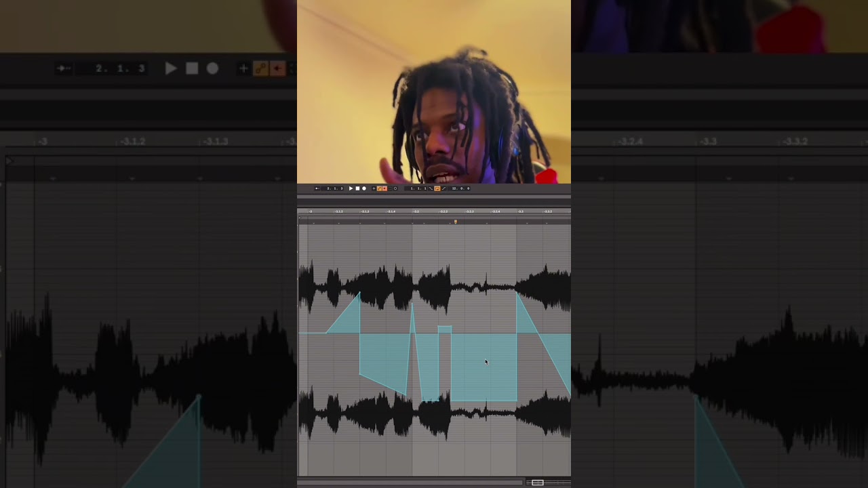Click the horizontal scrollbar below the waveform
Viewport: 868px width, 488px height.
(x=410, y=483)
